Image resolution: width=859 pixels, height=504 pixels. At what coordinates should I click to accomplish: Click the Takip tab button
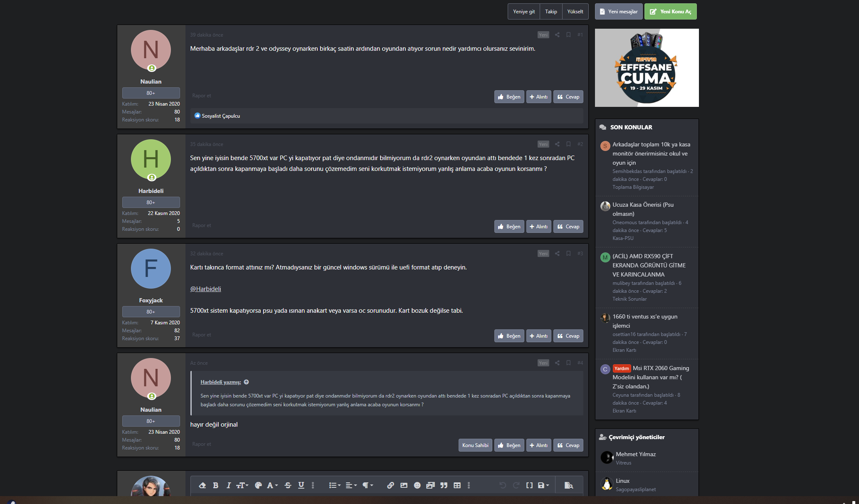(x=551, y=12)
